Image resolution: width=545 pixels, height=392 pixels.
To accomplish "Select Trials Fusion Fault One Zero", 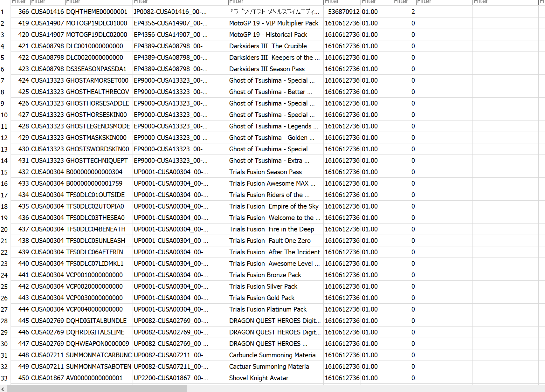I will click(x=276, y=241).
